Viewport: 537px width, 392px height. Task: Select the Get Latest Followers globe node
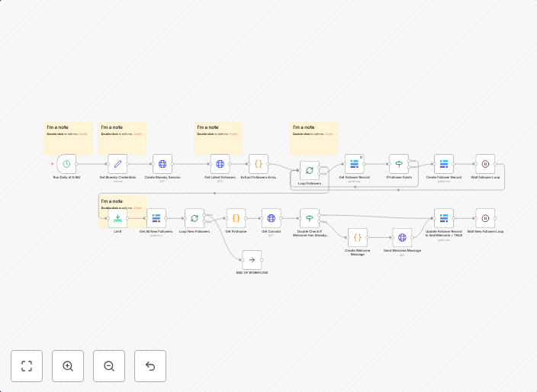point(220,164)
